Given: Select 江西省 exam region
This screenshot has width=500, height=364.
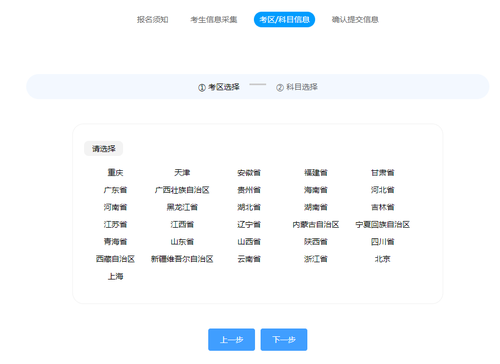Looking at the screenshot, I should pos(182,225).
